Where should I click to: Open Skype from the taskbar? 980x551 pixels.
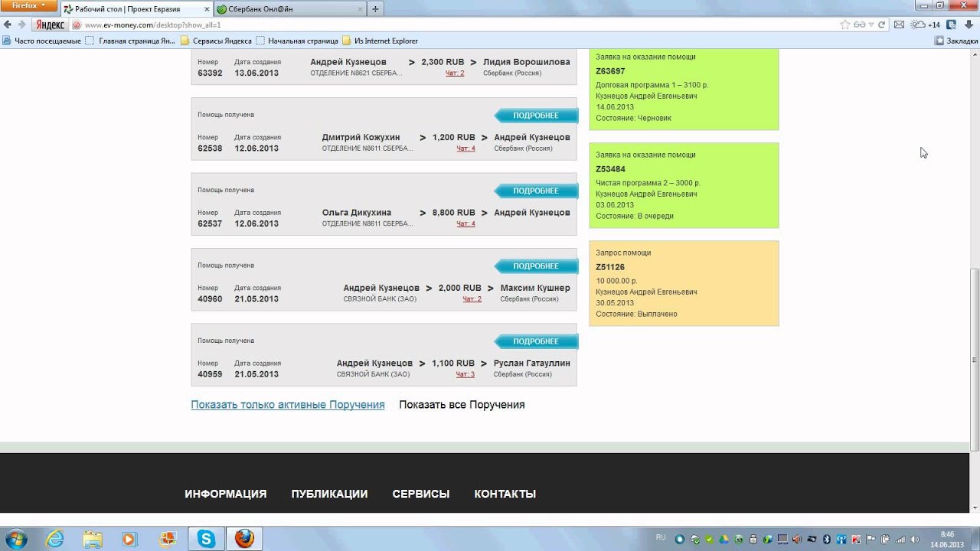coord(207,539)
